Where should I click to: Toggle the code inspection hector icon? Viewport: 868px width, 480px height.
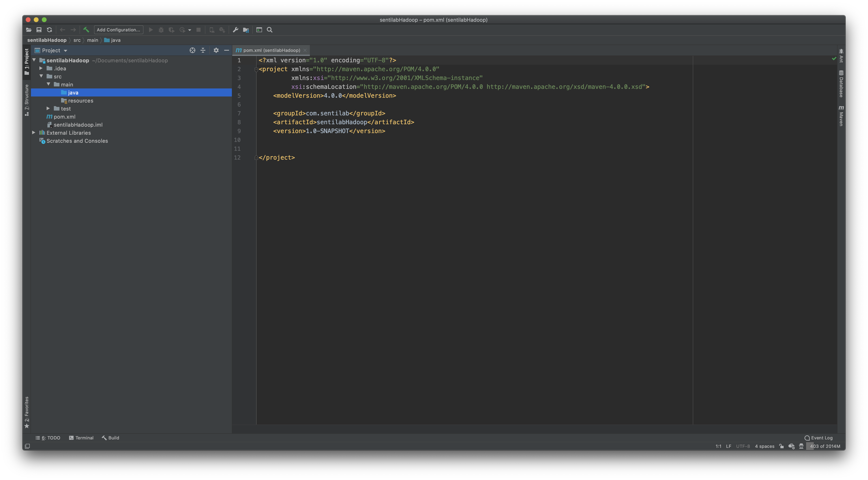pos(801,446)
